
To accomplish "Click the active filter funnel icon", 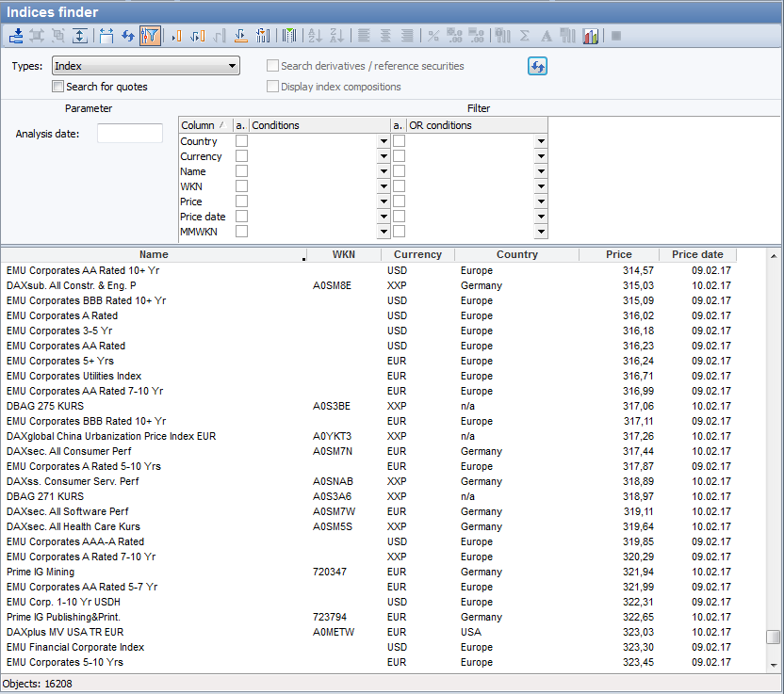I will click(x=149, y=36).
